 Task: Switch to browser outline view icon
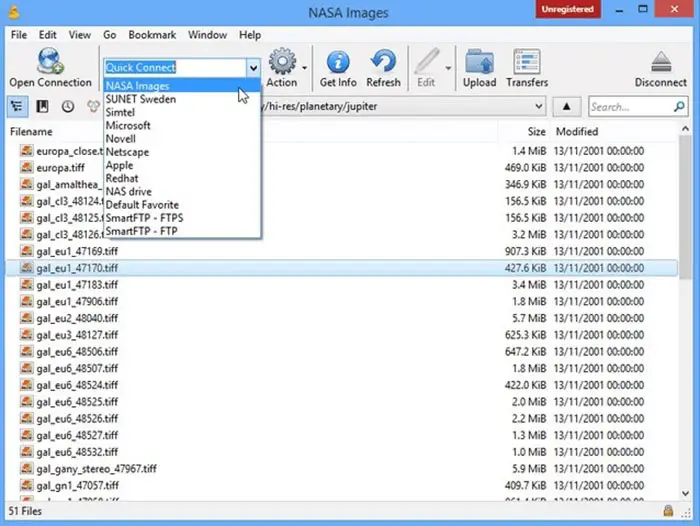pos(17,106)
